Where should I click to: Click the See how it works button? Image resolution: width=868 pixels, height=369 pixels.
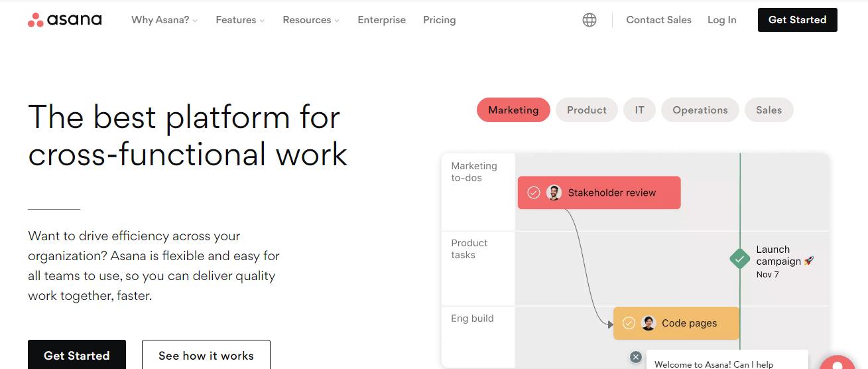click(x=206, y=356)
